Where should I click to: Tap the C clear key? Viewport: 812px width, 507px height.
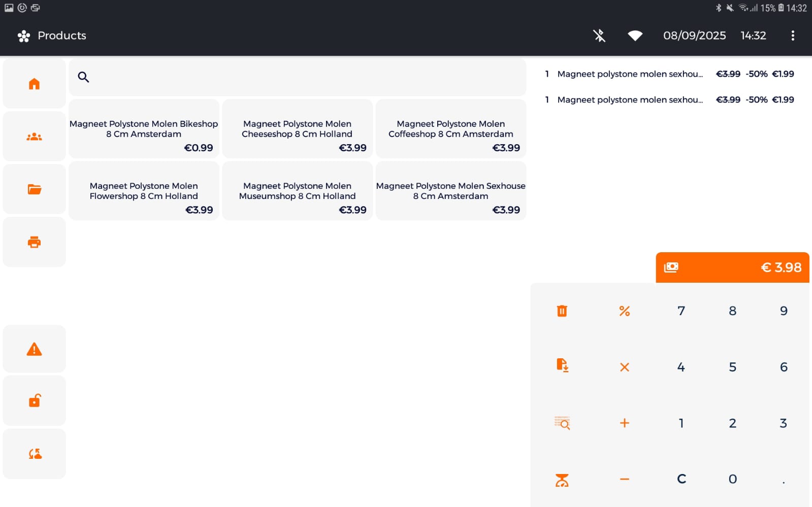pyautogui.click(x=681, y=479)
